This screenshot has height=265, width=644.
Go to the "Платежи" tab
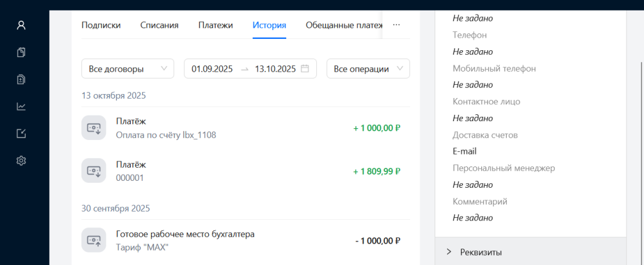click(216, 25)
